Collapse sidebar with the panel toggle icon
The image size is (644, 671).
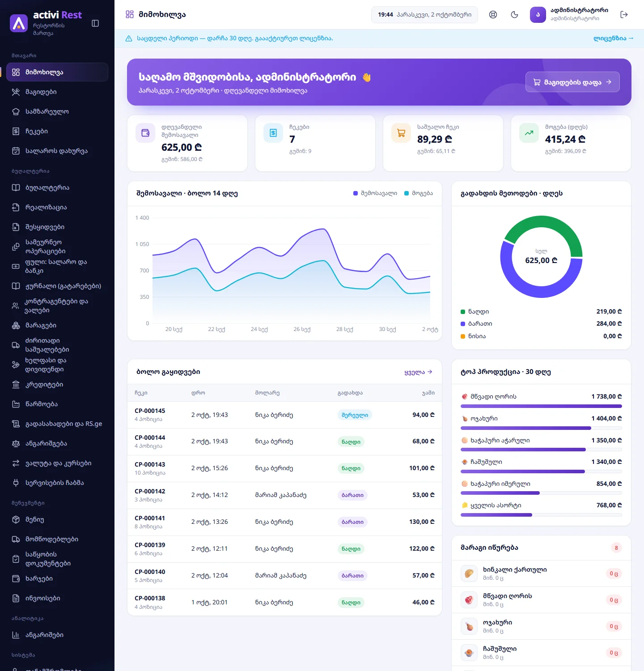coord(95,23)
